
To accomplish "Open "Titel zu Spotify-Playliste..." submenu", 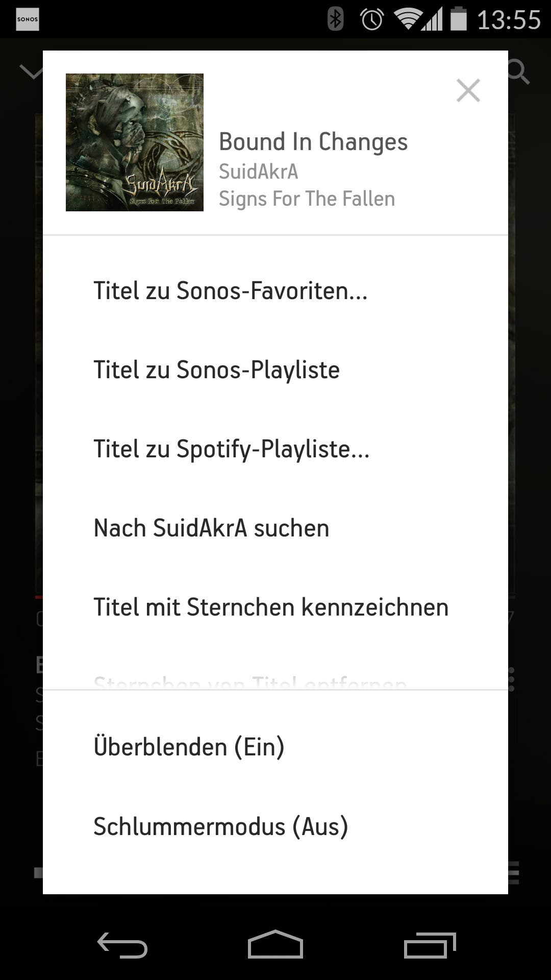I will click(x=232, y=449).
